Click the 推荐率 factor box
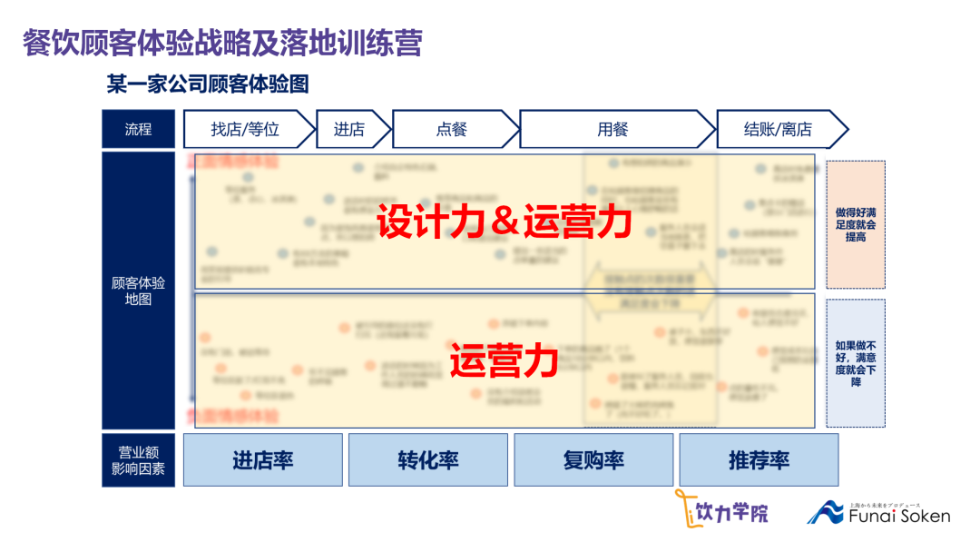The height and width of the screenshot is (552, 980). click(759, 459)
